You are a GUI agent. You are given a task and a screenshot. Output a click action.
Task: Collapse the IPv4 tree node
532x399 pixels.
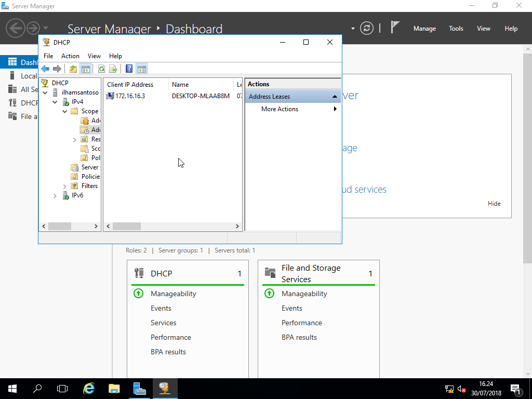[55, 102]
